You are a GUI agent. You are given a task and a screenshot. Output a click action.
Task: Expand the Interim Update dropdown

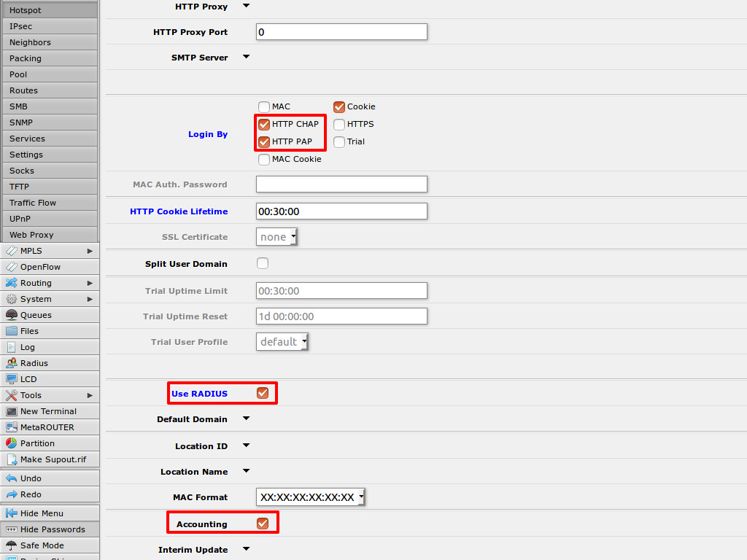tap(246, 549)
